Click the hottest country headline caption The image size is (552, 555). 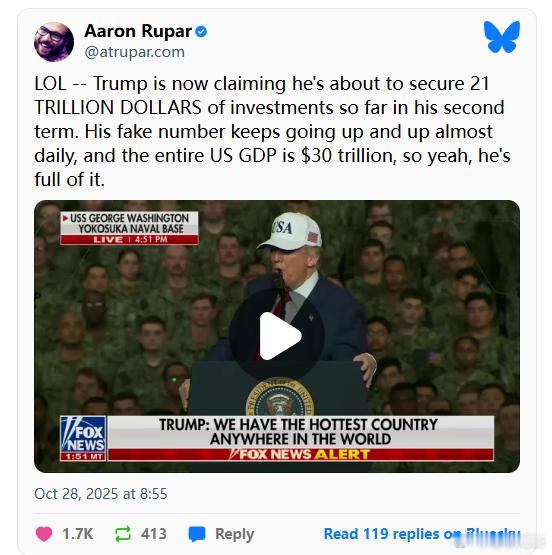tap(300, 432)
